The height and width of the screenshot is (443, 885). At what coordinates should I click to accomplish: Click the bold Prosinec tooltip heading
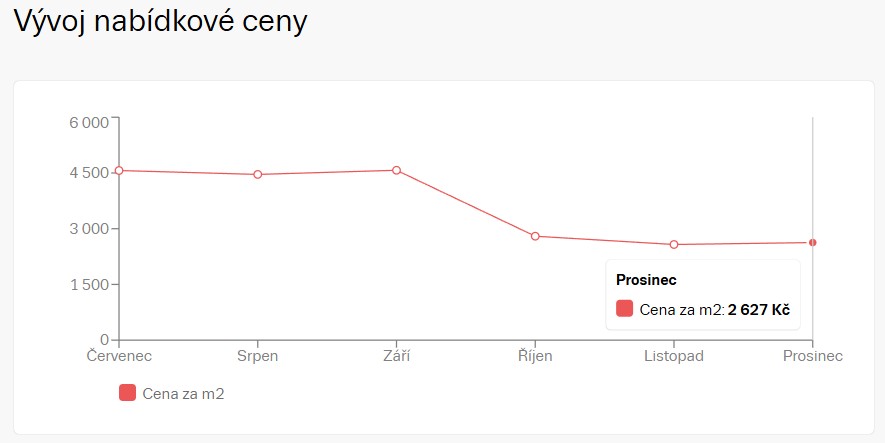coord(646,280)
